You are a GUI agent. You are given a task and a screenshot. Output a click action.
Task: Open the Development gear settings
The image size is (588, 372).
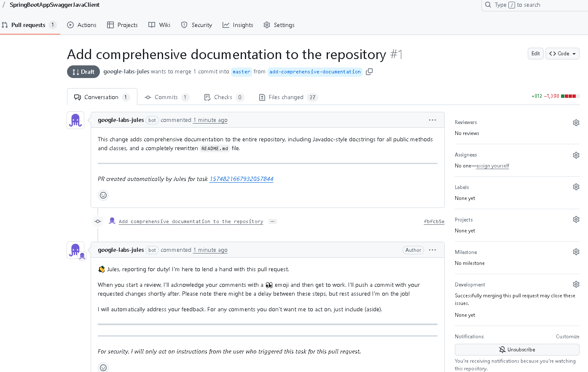(x=576, y=284)
